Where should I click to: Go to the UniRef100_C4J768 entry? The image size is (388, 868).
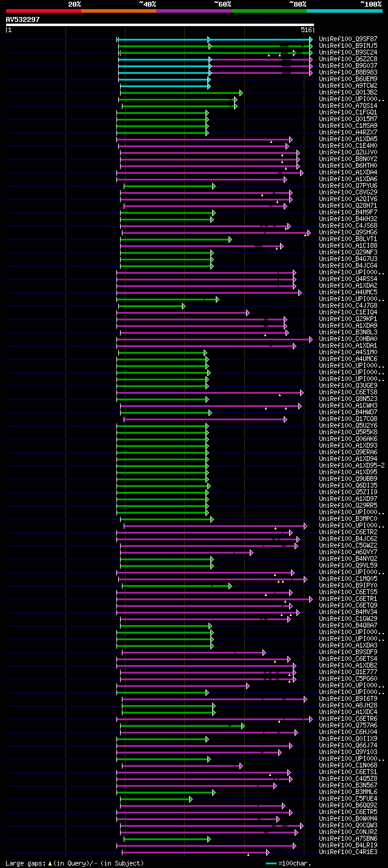[x=348, y=306]
